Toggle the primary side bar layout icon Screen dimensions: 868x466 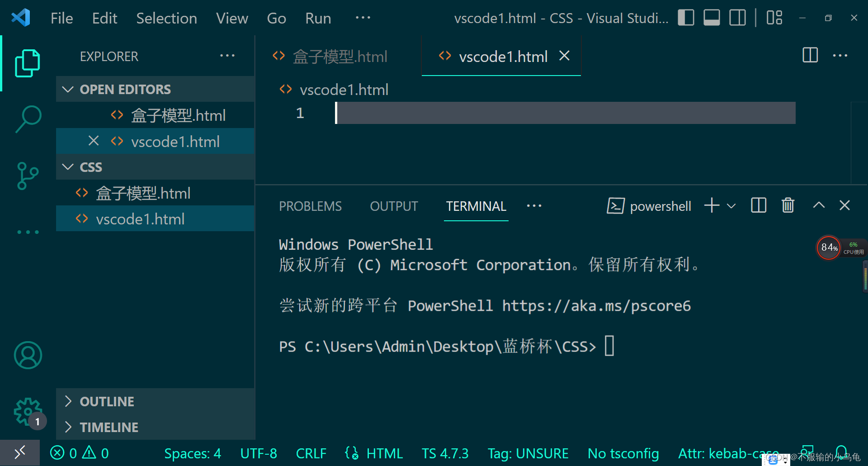[x=686, y=18]
